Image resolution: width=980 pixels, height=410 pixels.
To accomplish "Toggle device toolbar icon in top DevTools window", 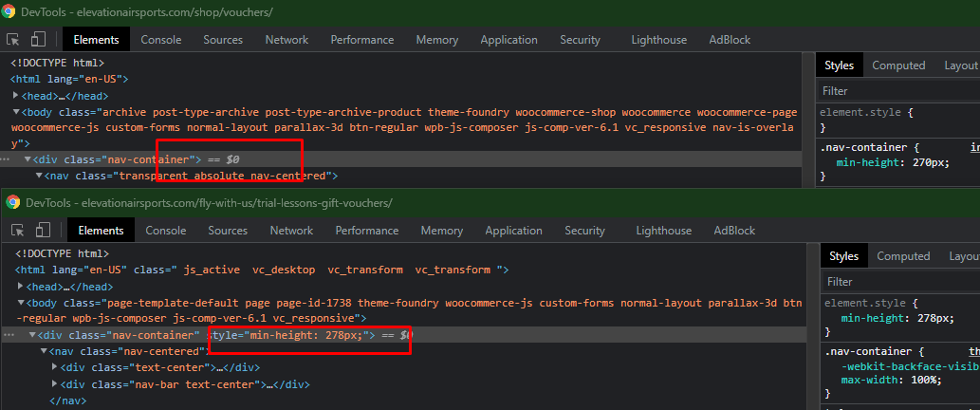I will point(39,39).
